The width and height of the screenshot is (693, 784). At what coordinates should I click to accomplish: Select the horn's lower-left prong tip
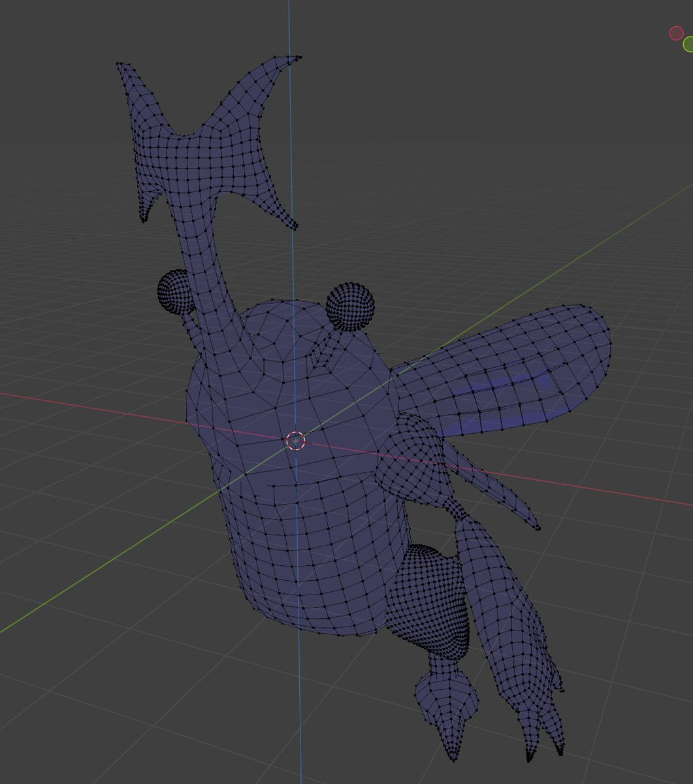tap(144, 220)
